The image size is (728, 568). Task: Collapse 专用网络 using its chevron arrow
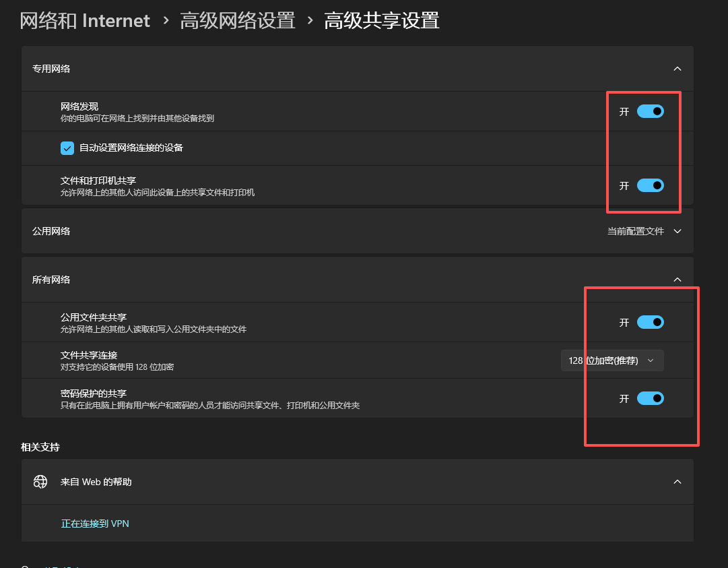tap(677, 69)
